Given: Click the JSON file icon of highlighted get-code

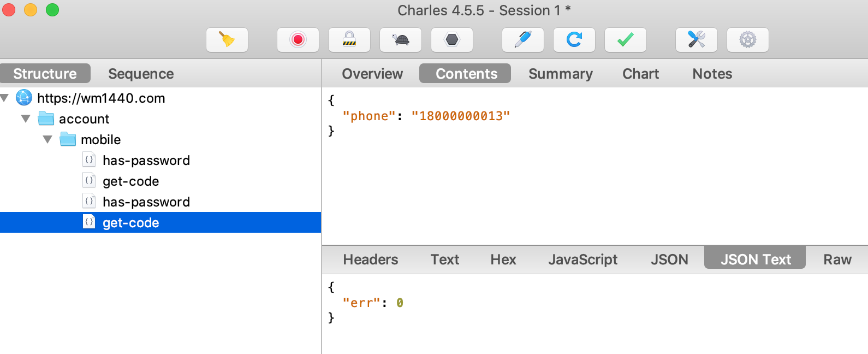Looking at the screenshot, I should [89, 222].
